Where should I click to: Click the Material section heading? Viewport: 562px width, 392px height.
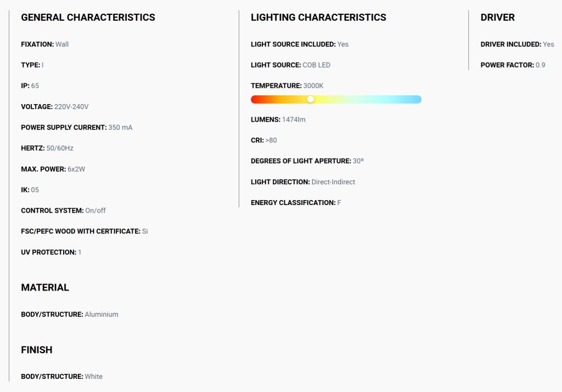[x=45, y=287]
